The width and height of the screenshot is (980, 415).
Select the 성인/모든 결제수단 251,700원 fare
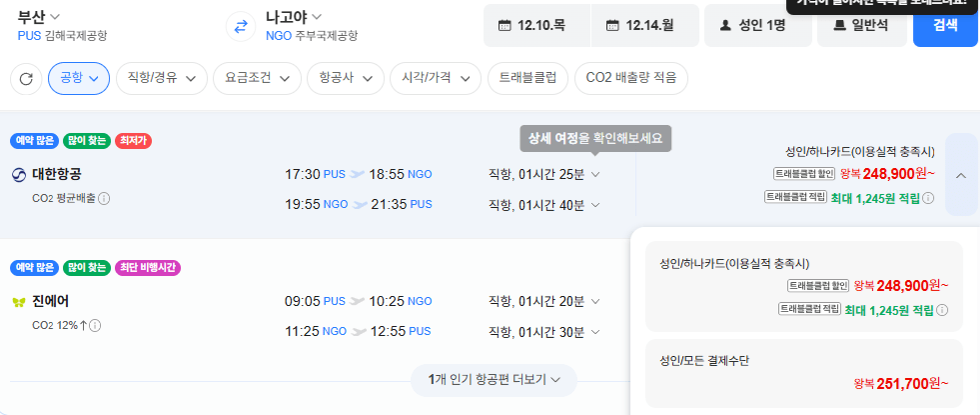tap(804, 373)
